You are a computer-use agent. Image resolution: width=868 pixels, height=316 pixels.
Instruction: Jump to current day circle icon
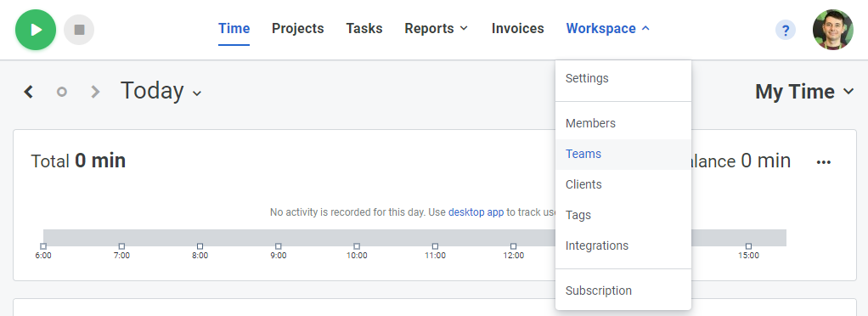(62, 91)
